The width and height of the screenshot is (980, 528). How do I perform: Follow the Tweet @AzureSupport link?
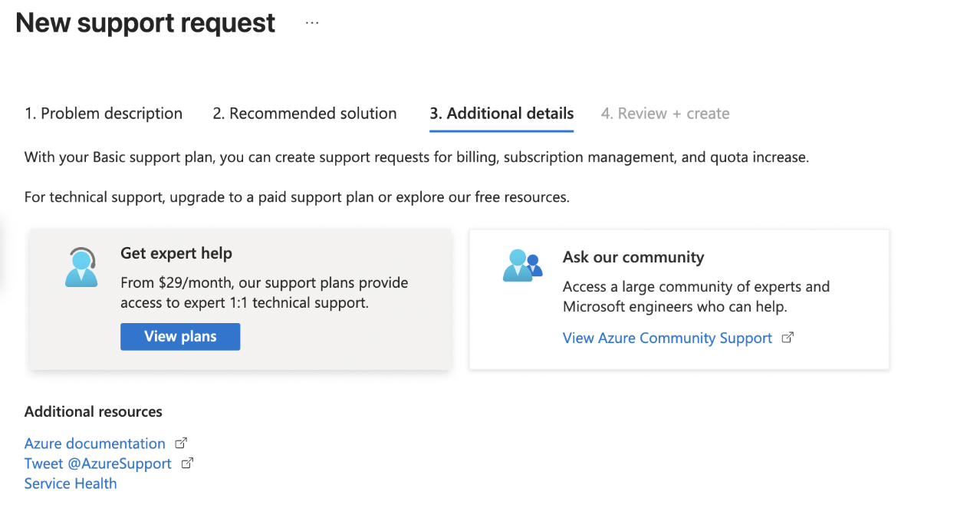(x=98, y=464)
